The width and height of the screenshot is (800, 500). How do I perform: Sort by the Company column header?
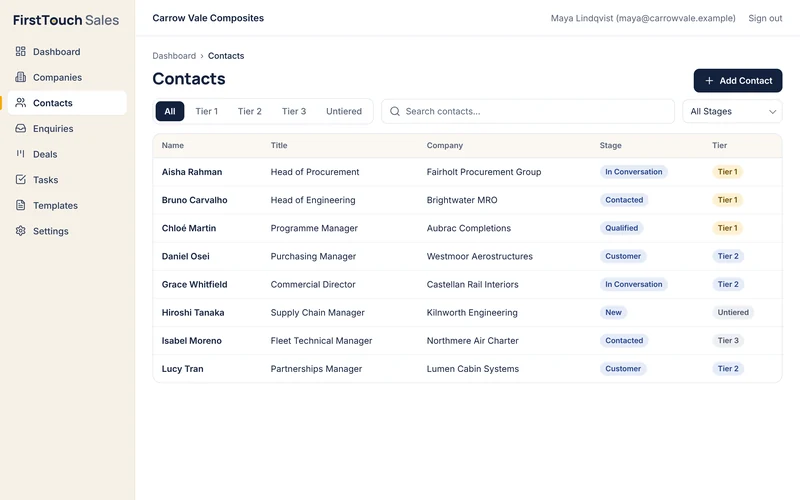pos(444,145)
